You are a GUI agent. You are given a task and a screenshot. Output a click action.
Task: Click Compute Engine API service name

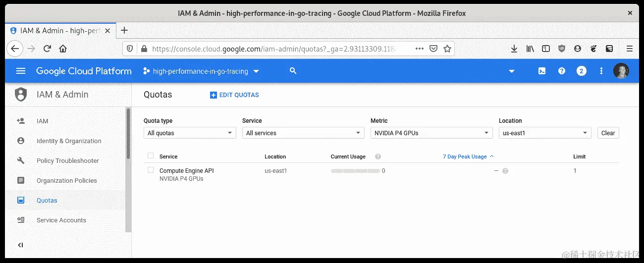point(187,170)
